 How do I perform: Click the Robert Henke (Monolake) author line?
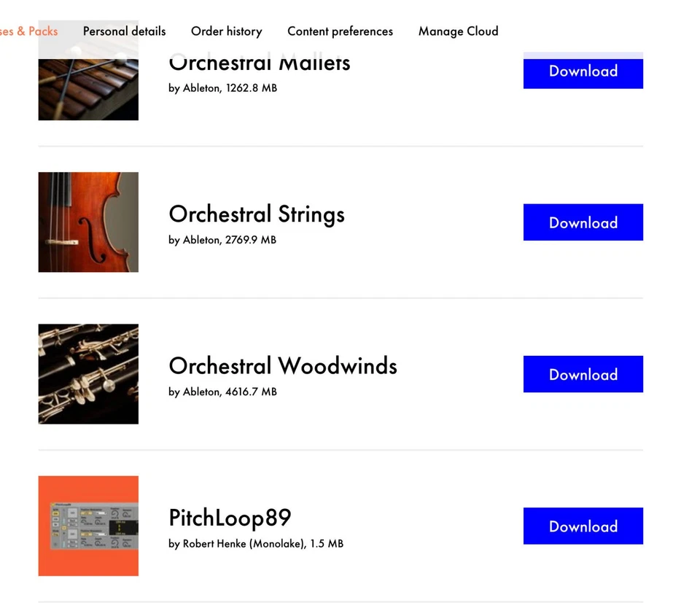(243, 543)
